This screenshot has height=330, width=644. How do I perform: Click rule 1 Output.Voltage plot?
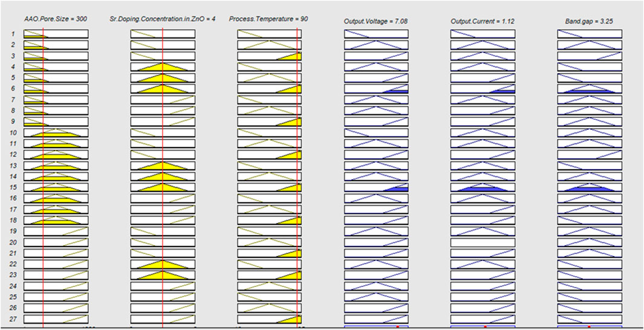[x=376, y=34]
